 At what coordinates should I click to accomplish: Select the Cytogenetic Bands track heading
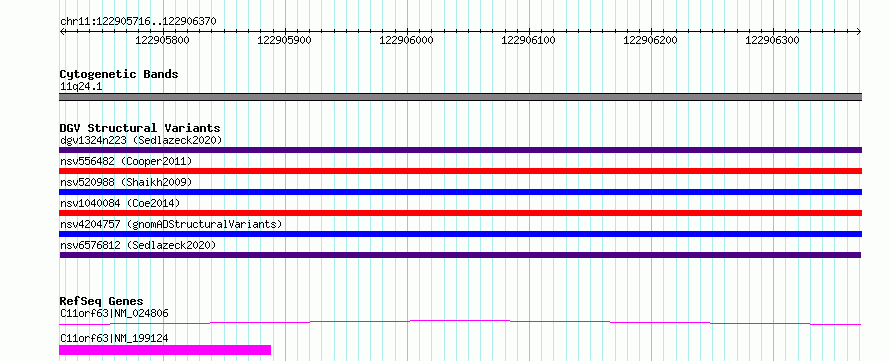(x=119, y=74)
